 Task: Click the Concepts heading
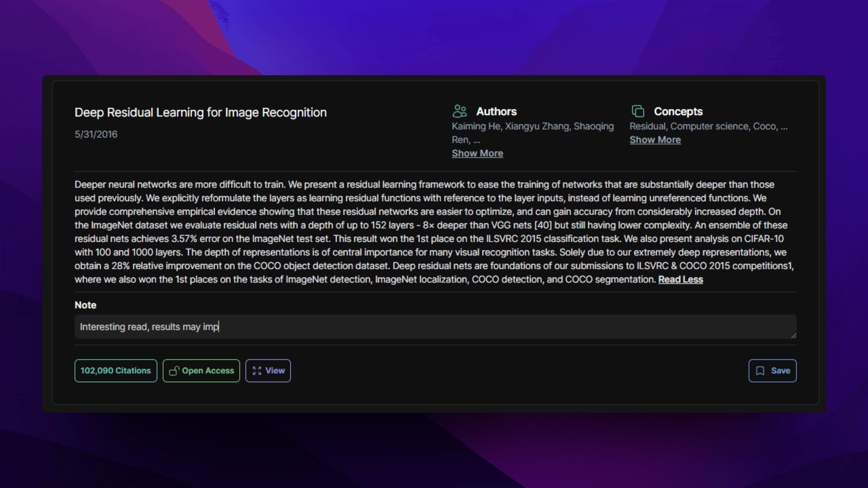point(678,112)
